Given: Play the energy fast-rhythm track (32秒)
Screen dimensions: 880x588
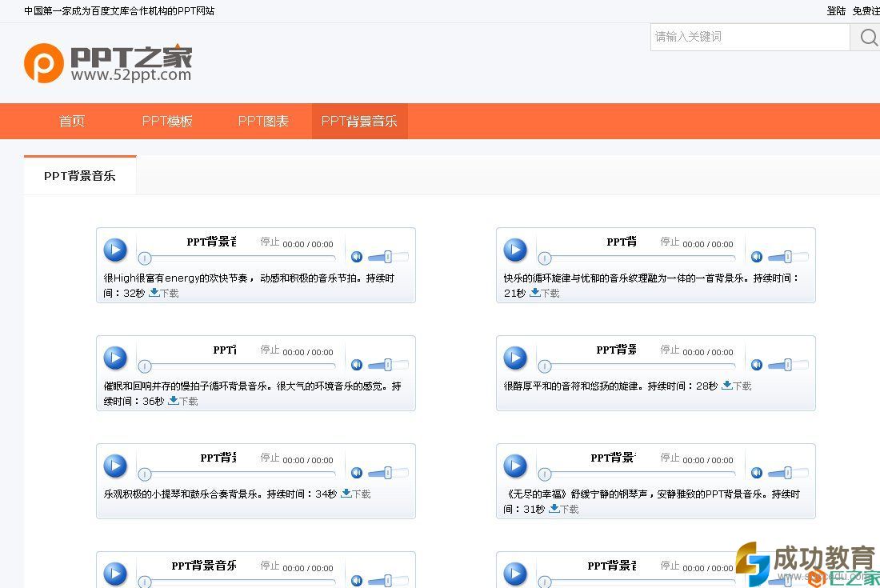Looking at the screenshot, I should [x=115, y=250].
